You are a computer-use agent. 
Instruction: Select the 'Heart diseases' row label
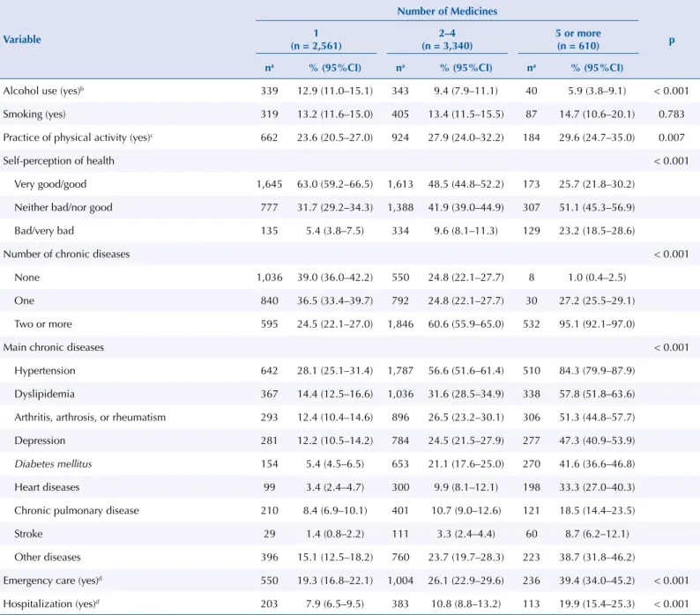[x=47, y=487]
